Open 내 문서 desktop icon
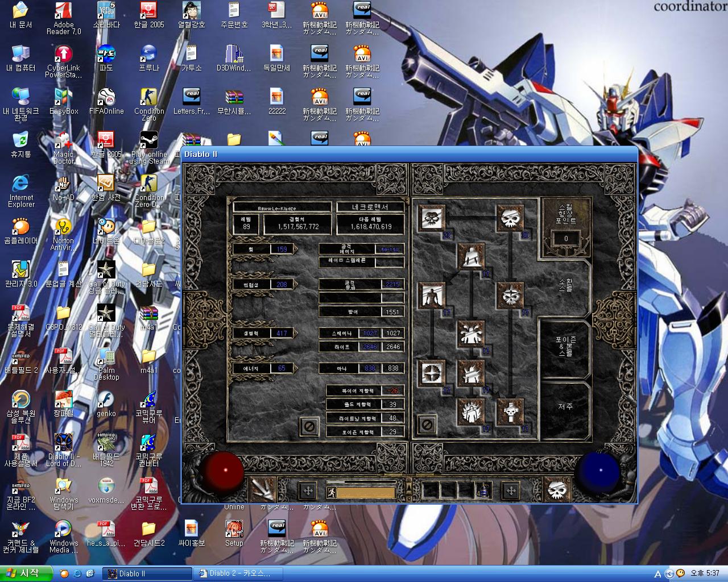 click(21, 16)
